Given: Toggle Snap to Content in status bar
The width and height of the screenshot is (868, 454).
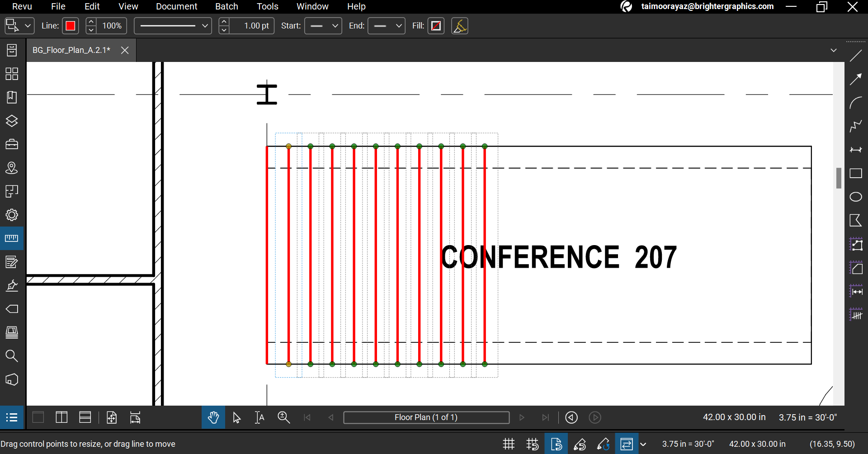Looking at the screenshot, I should coord(556,444).
